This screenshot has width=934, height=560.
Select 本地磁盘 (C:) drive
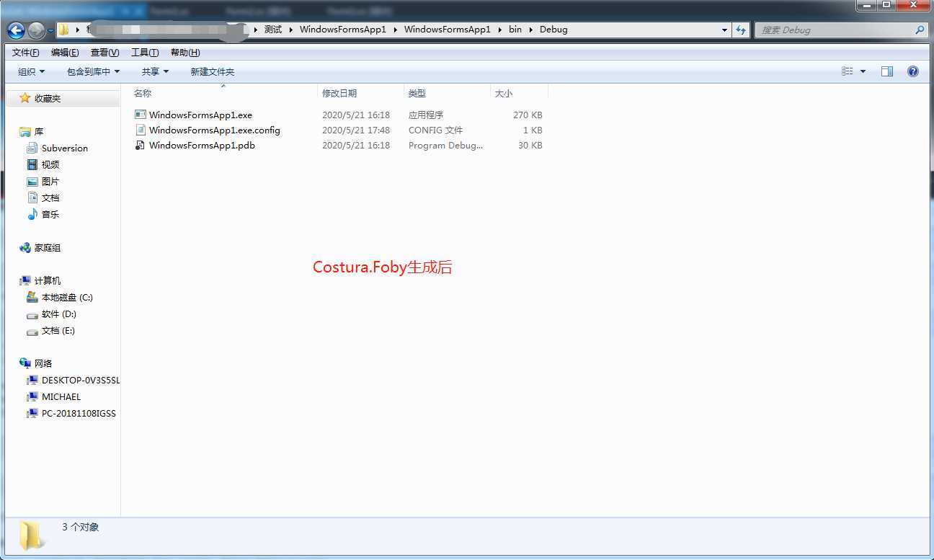click(x=67, y=297)
